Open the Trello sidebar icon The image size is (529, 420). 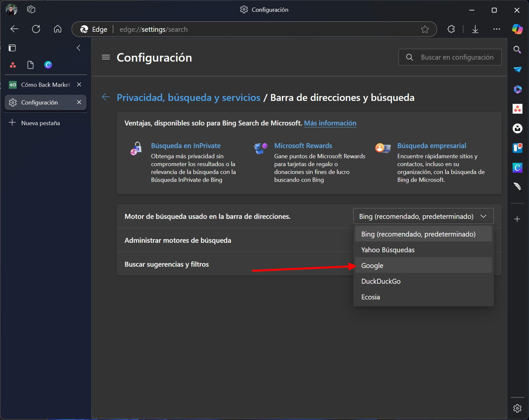click(x=517, y=148)
